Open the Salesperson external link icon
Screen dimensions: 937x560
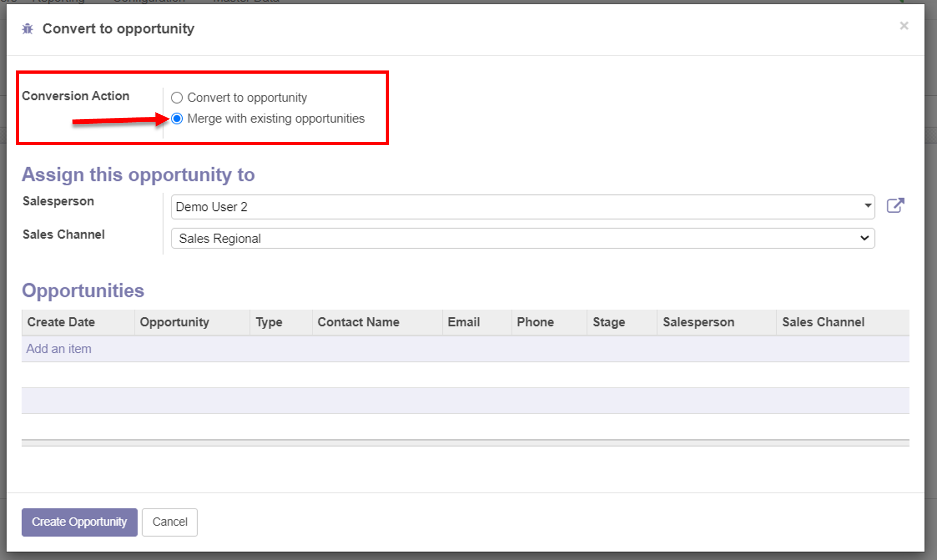(x=895, y=206)
